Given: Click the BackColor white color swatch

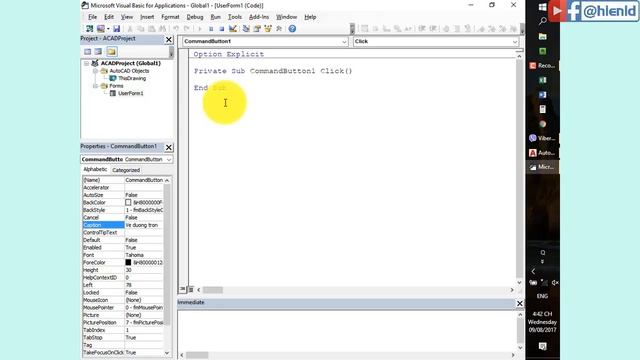Looking at the screenshot, I should tap(128, 202).
